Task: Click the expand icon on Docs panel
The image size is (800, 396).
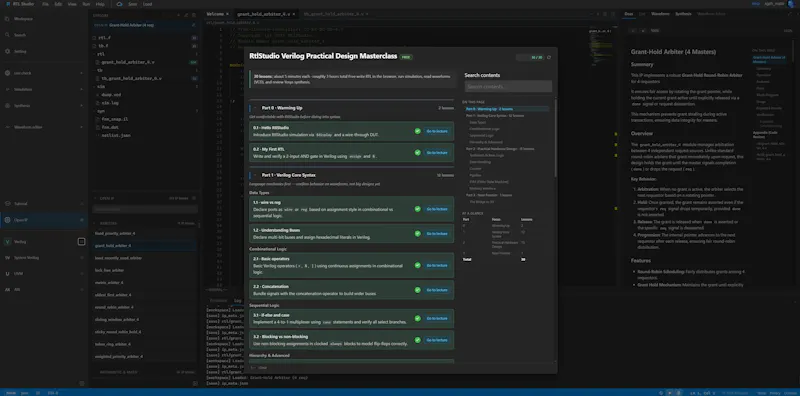Action: [789, 14]
